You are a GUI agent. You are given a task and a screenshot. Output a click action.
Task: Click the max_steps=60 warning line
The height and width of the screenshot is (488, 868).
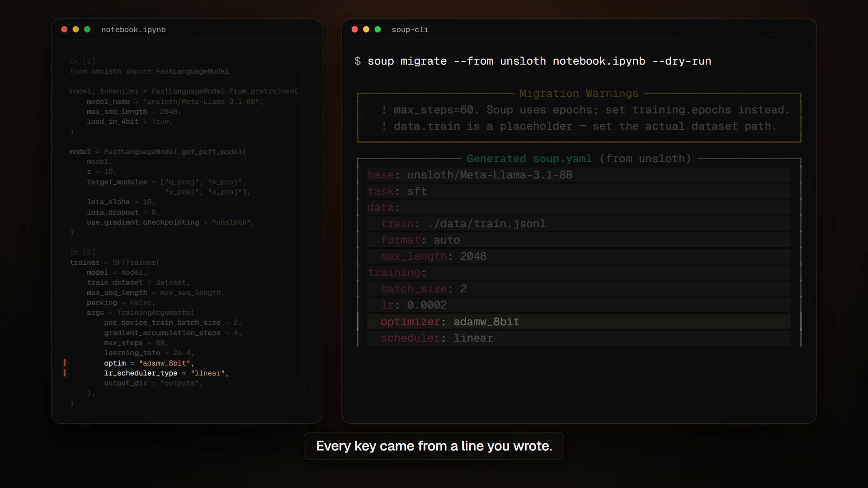(x=585, y=110)
